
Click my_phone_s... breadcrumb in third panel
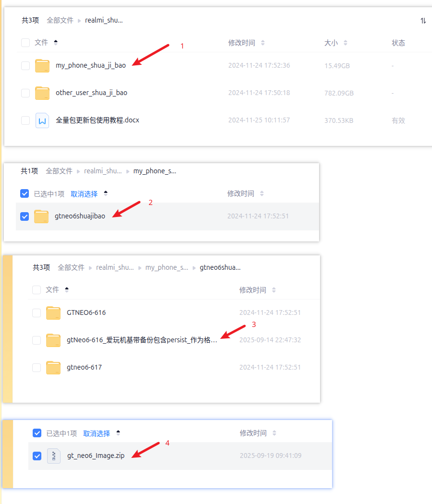point(167,267)
